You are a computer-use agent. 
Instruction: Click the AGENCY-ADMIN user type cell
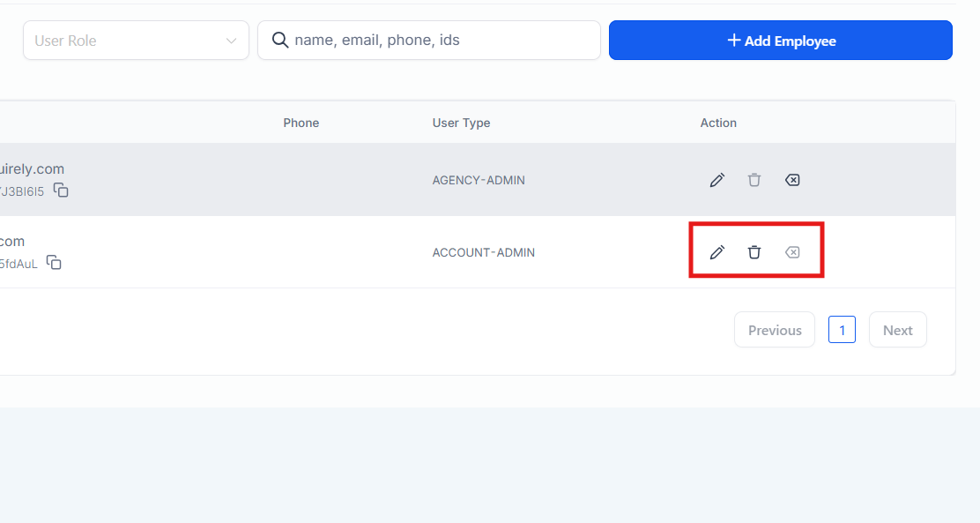tap(479, 180)
